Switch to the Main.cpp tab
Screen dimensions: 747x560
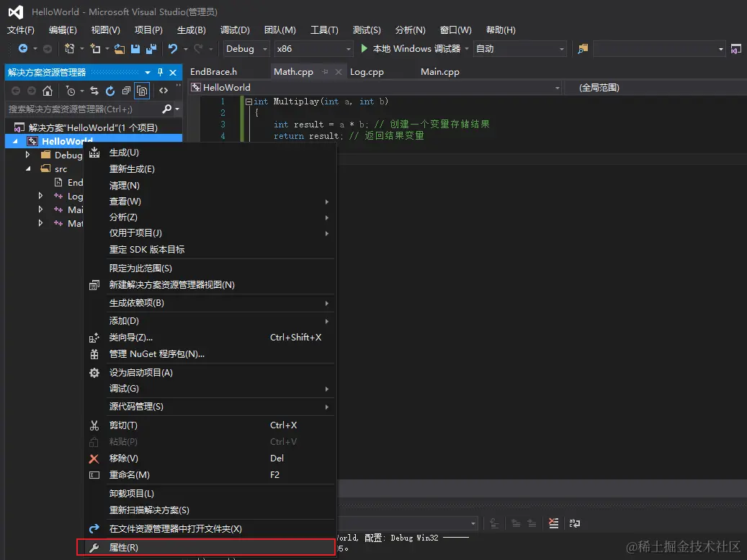tap(439, 72)
